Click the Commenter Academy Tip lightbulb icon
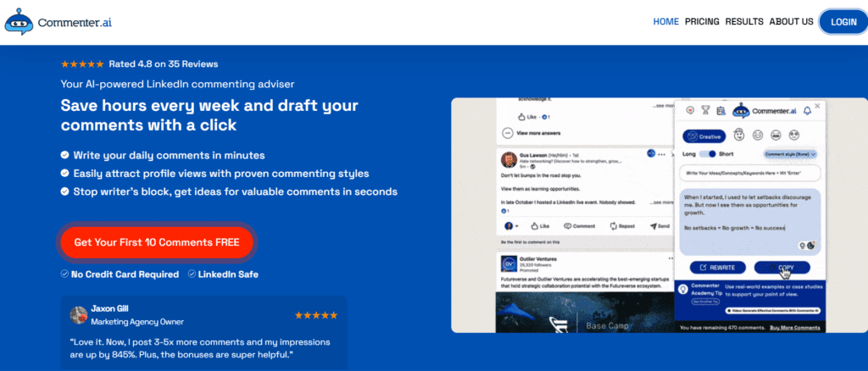Viewport: 868px width, 371px height. tap(684, 289)
